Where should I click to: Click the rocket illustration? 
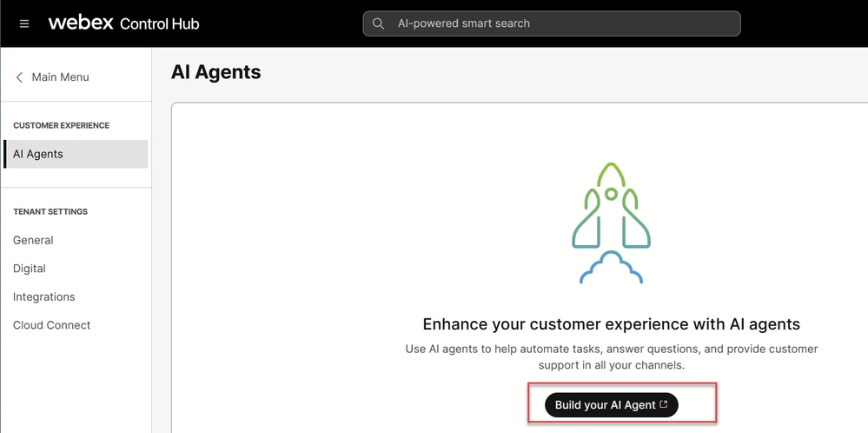[611, 222]
